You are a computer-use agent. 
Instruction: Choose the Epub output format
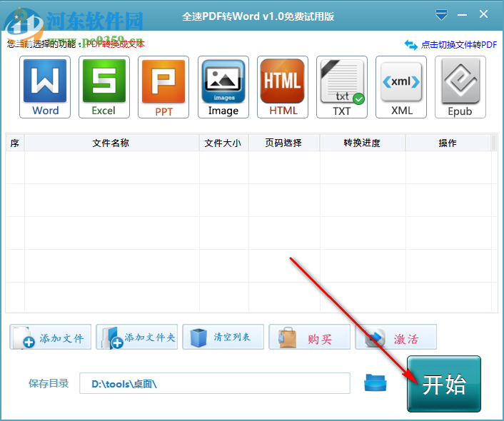click(460, 87)
